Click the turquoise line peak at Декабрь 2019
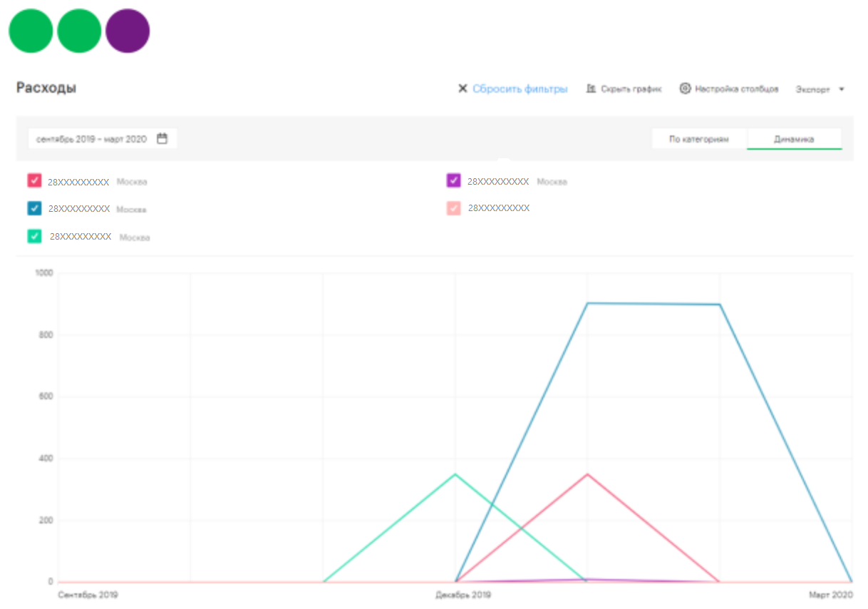The width and height of the screenshot is (868, 609). pyautogui.click(x=455, y=474)
